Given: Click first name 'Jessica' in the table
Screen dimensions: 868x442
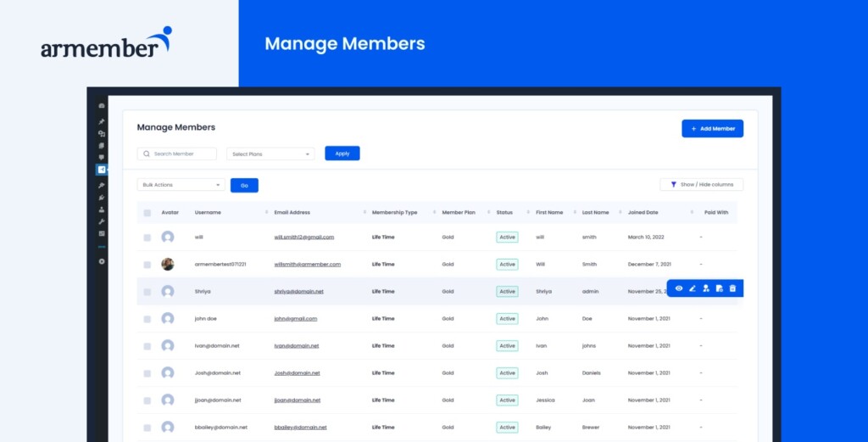Looking at the screenshot, I should (x=545, y=400).
